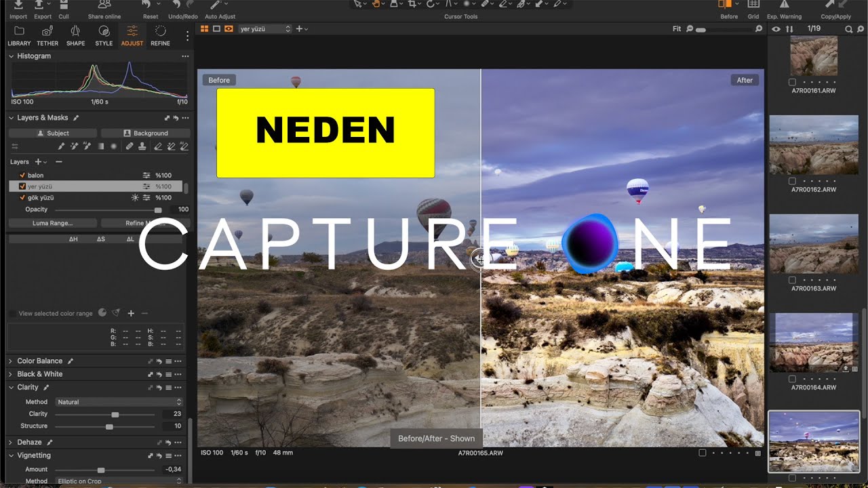Click the Luma Range... button
Image resolution: width=868 pixels, height=488 pixels.
pos(53,223)
